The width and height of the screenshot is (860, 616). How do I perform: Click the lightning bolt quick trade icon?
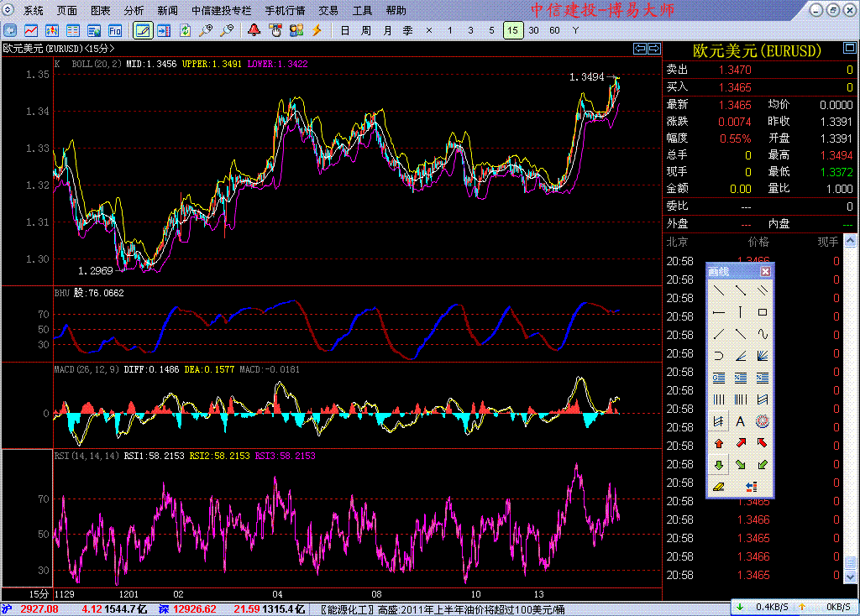coord(317,30)
